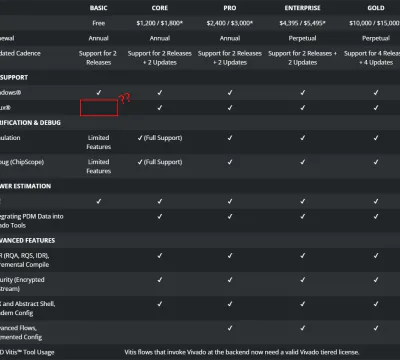Select the $1,200 / $1,800* price

pos(160,23)
